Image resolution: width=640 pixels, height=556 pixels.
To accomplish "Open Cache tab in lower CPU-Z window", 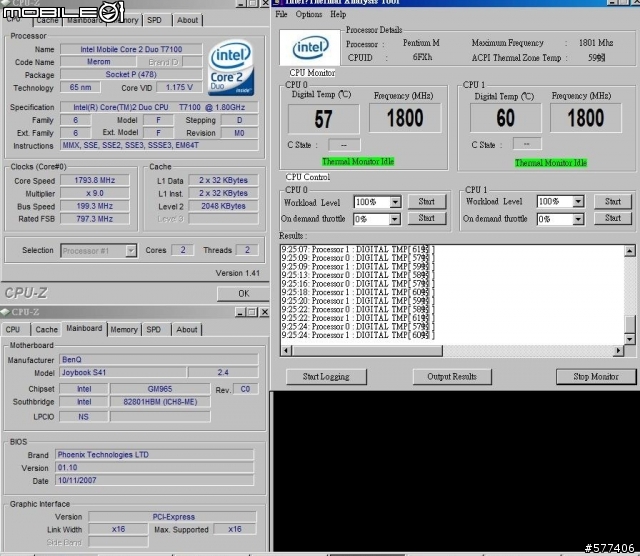I will click(x=47, y=329).
